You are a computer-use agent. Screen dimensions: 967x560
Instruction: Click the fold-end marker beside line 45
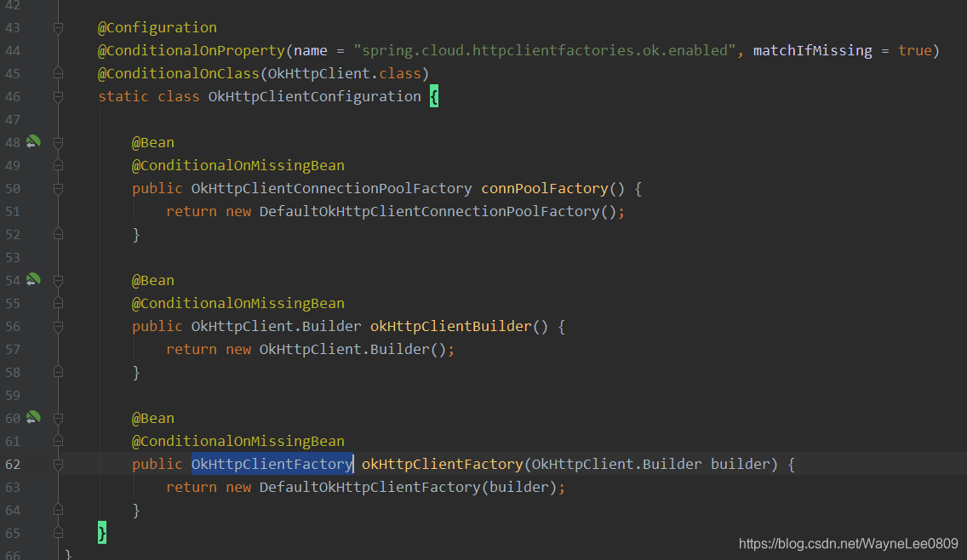[58, 73]
